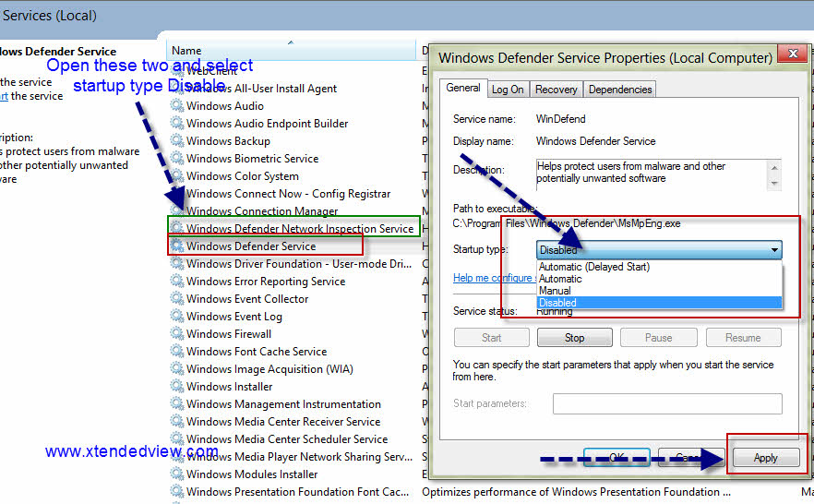Click gear icon beside Windows Modules Installer

(177, 474)
